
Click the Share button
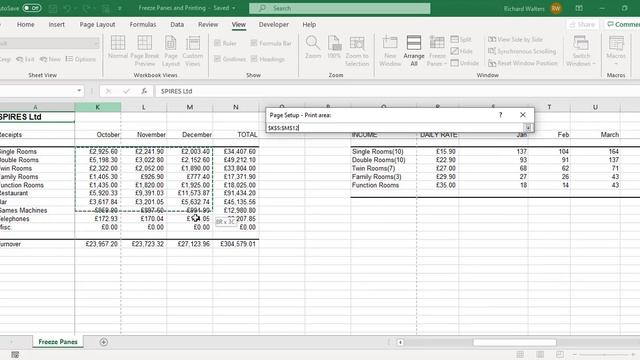[582, 24]
